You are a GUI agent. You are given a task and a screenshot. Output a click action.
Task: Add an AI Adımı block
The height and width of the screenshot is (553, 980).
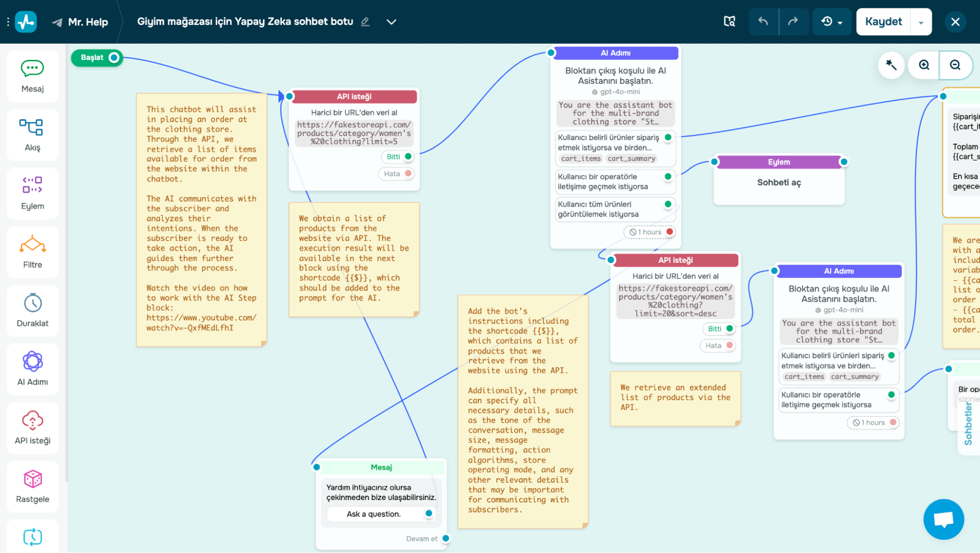pyautogui.click(x=32, y=369)
